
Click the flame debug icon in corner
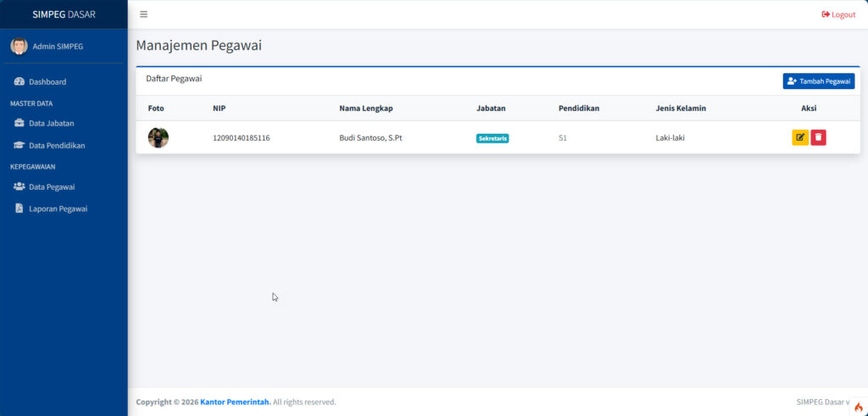858,407
